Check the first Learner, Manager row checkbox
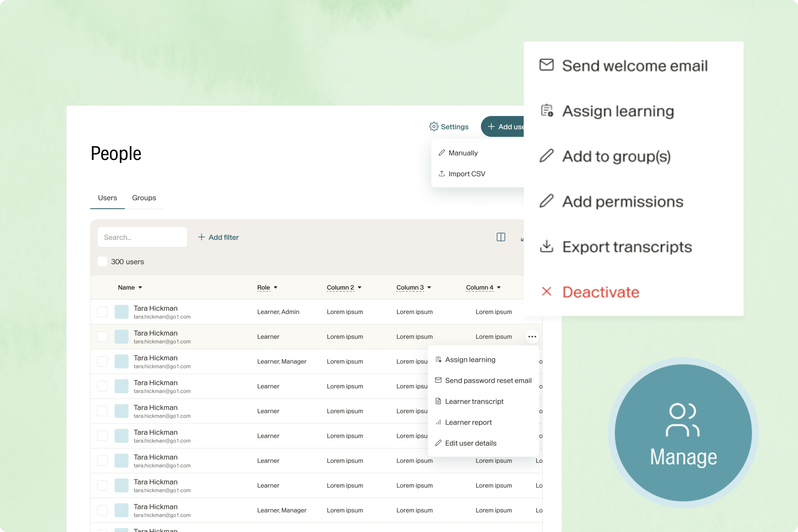 pyautogui.click(x=103, y=361)
